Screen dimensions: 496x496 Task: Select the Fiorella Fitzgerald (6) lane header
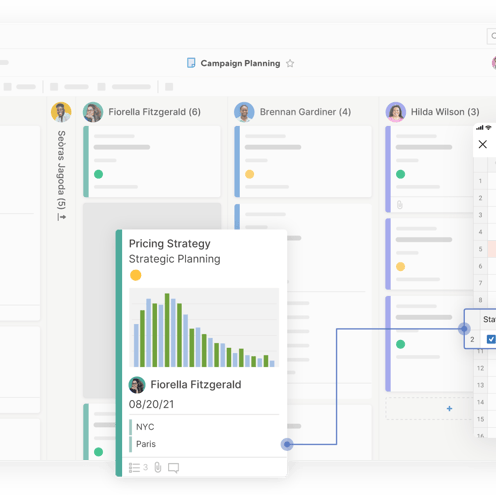click(x=155, y=112)
